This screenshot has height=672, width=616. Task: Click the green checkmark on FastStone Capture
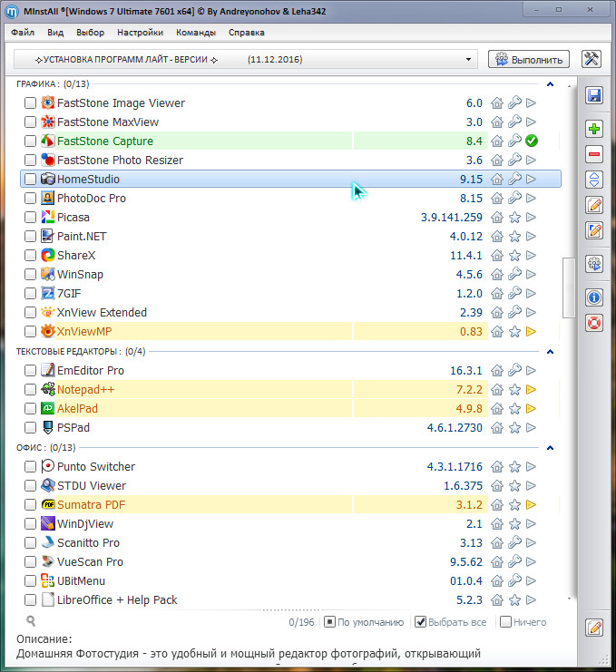point(532,141)
